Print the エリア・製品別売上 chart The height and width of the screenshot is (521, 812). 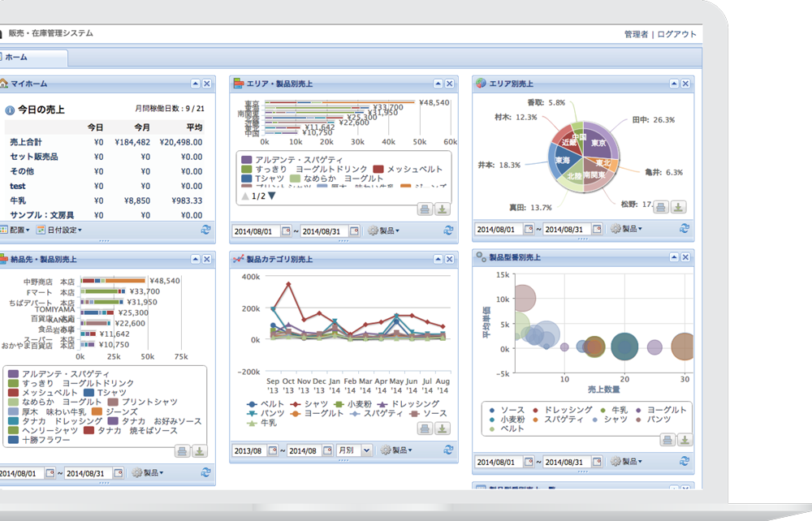(425, 209)
